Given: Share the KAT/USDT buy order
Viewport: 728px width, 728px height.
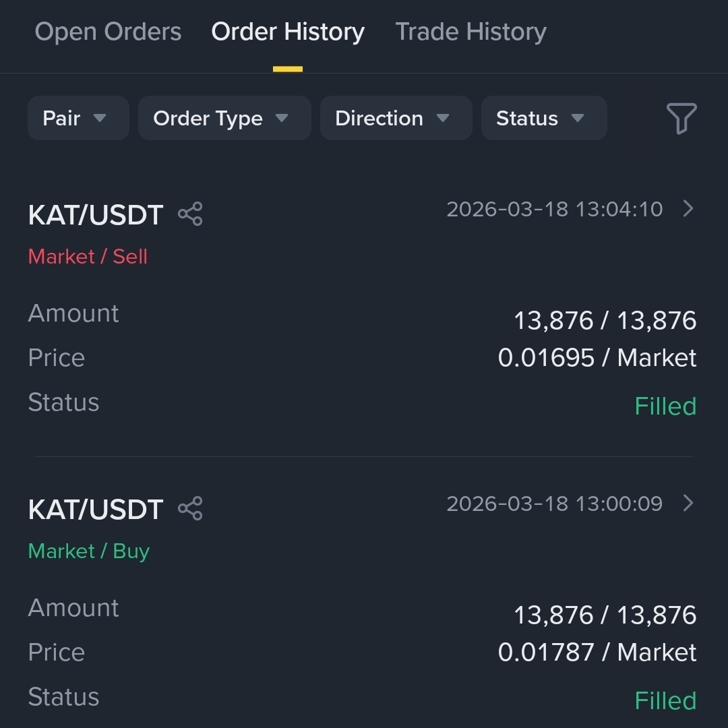Looking at the screenshot, I should 190,508.
